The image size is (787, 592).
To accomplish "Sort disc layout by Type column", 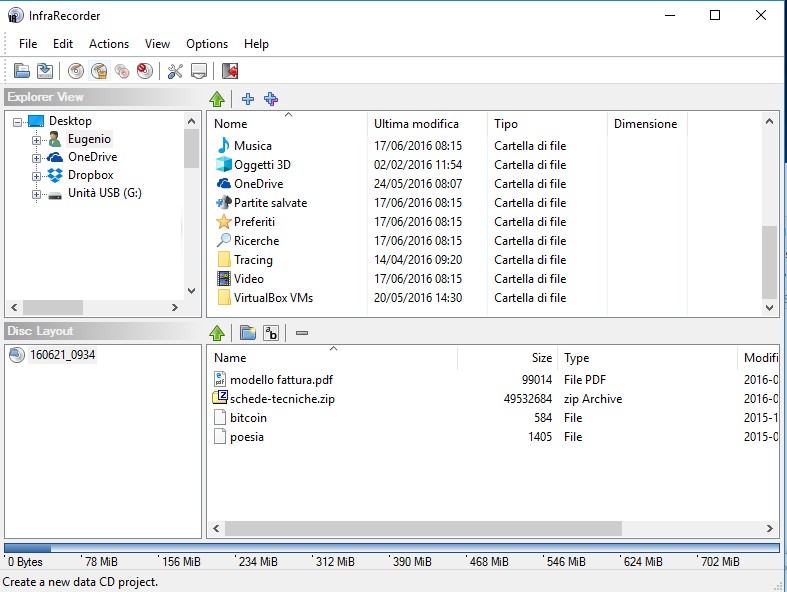I will coord(647,358).
